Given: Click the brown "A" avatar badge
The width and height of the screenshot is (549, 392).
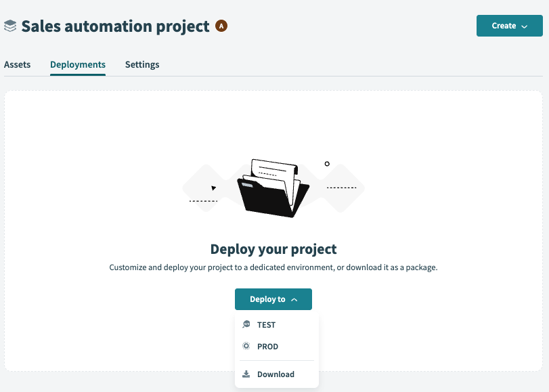Looking at the screenshot, I should 221,26.
